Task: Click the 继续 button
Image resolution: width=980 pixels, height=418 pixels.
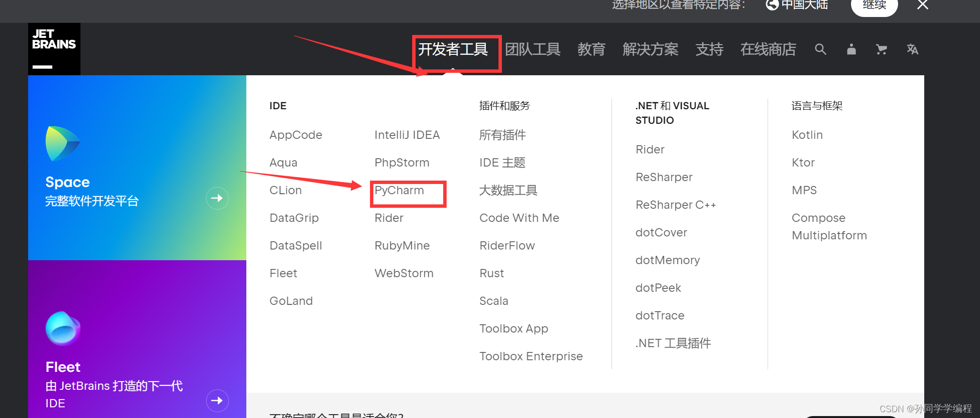Action: (874, 5)
